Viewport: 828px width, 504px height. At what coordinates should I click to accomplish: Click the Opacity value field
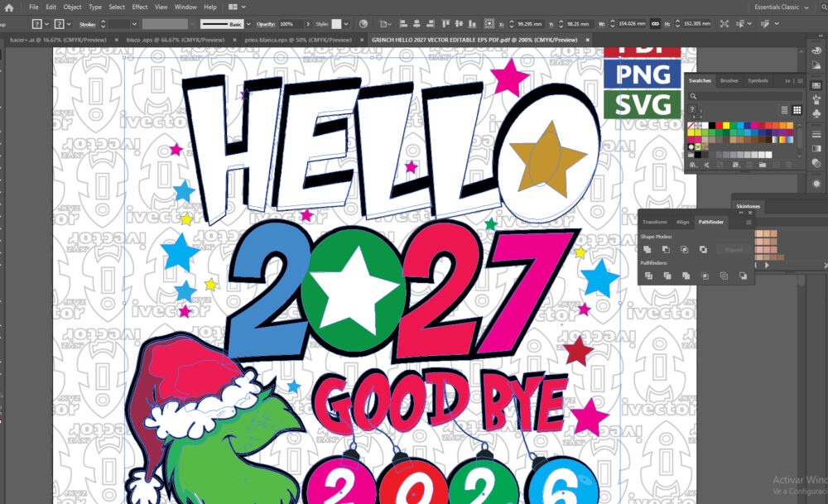[291, 24]
